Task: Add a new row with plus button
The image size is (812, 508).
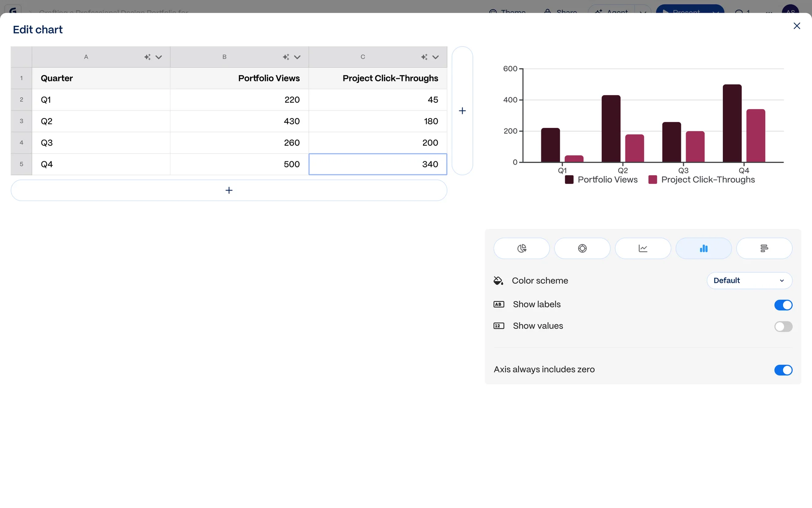Action: click(x=229, y=190)
